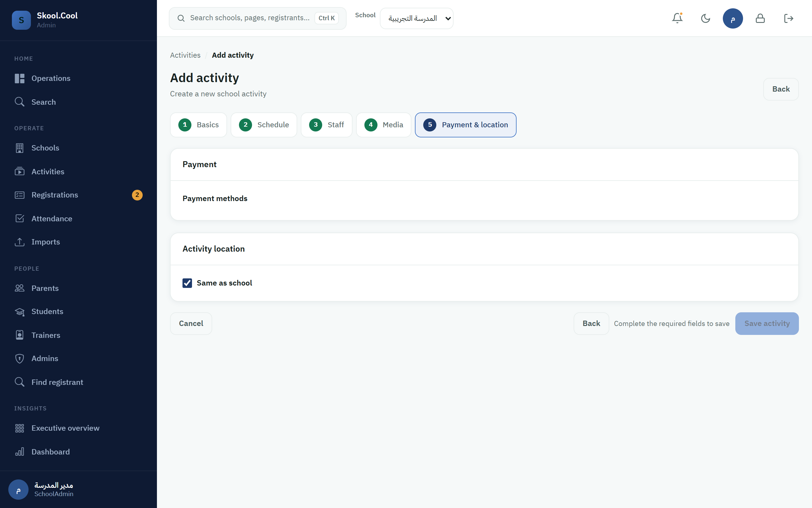
Task: Click the Activity location heading
Action: pyautogui.click(x=213, y=249)
